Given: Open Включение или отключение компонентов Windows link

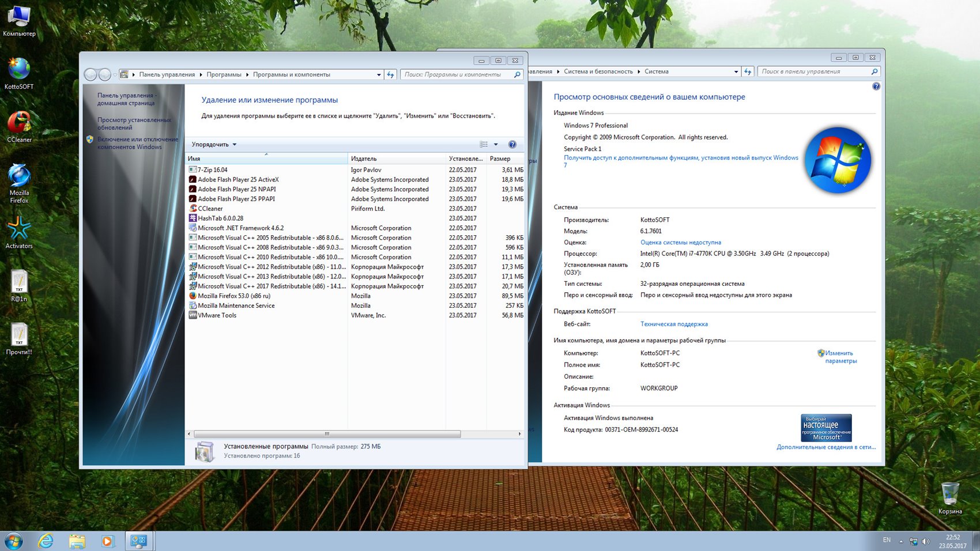Looking at the screenshot, I should (x=137, y=143).
